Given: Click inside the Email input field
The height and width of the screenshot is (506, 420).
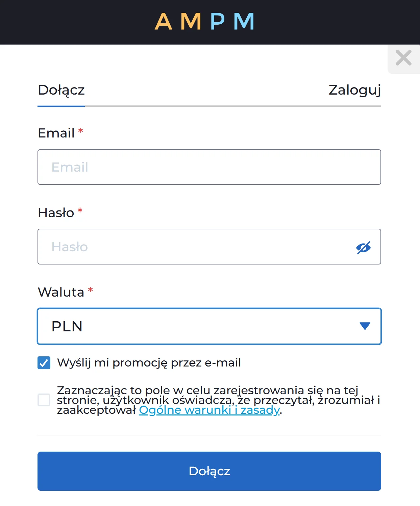Looking at the screenshot, I should tap(209, 167).
